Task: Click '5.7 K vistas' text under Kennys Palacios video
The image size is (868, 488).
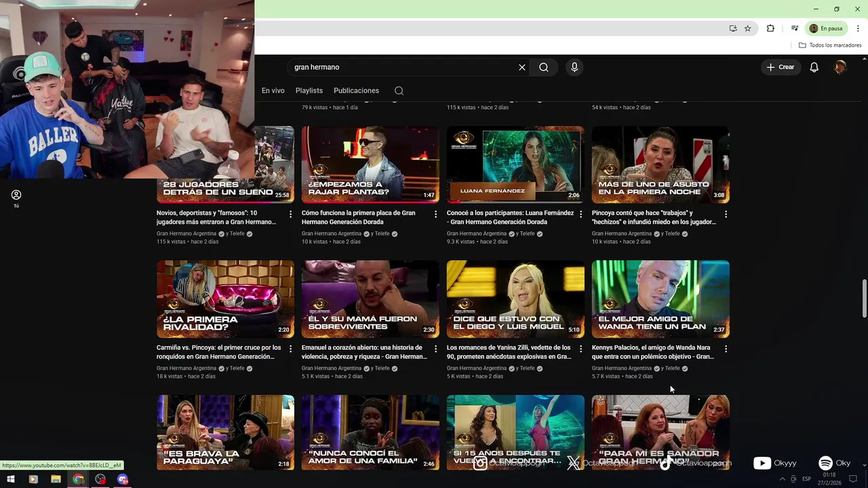Action: pos(606,376)
